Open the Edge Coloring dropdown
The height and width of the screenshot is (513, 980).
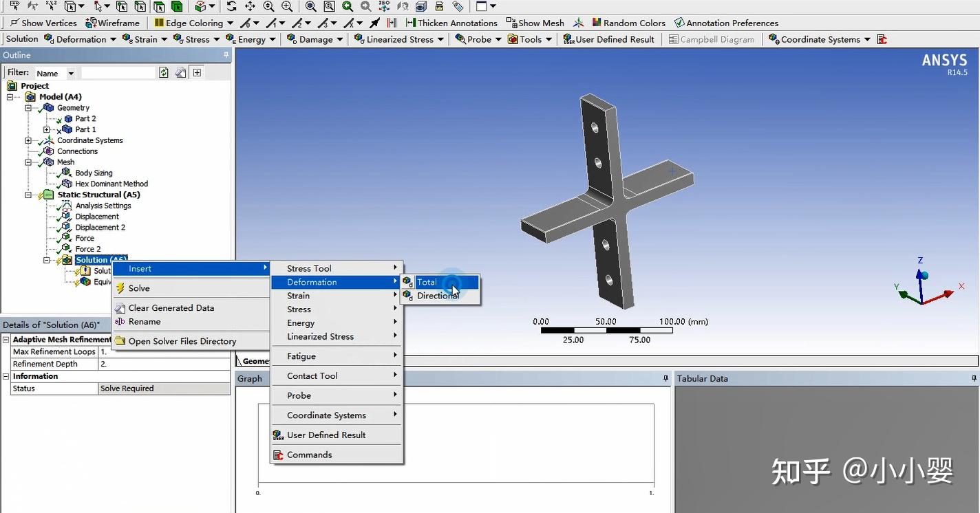230,23
